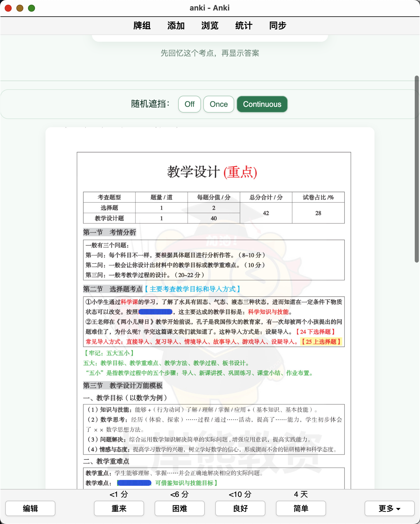Click the percentage cell 28
This screenshot has height=524, width=420.
click(x=318, y=213)
